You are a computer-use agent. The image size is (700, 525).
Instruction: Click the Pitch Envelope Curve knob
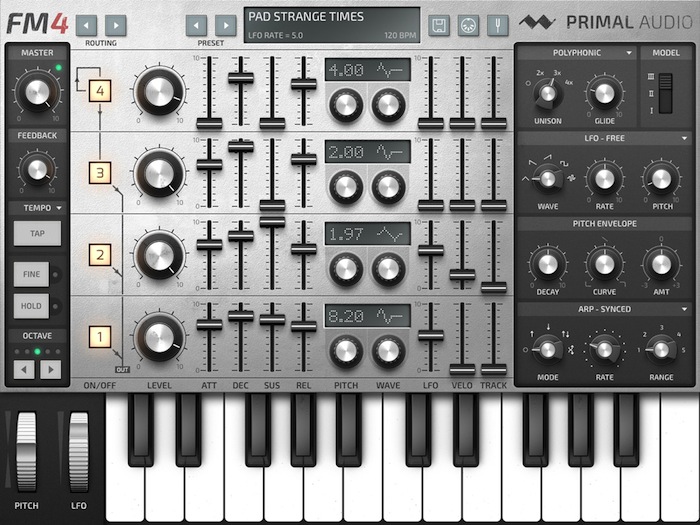click(604, 265)
